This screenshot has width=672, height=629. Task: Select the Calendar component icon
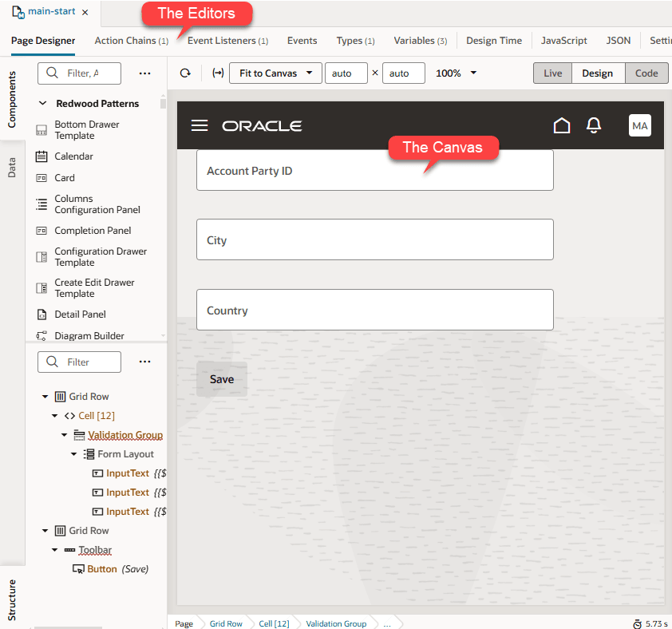42,156
